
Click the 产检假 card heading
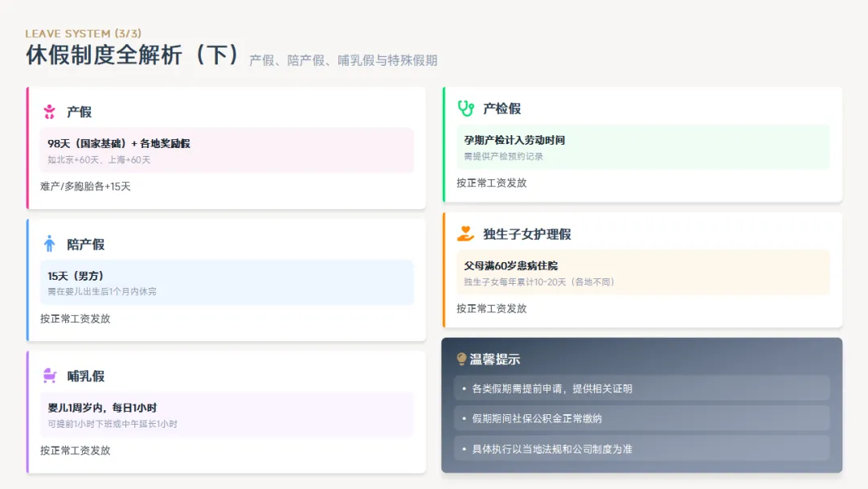(502, 109)
